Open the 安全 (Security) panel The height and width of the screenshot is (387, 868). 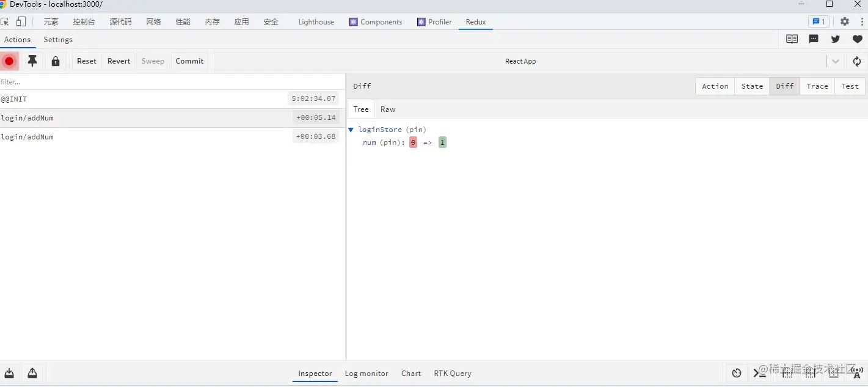coord(271,22)
